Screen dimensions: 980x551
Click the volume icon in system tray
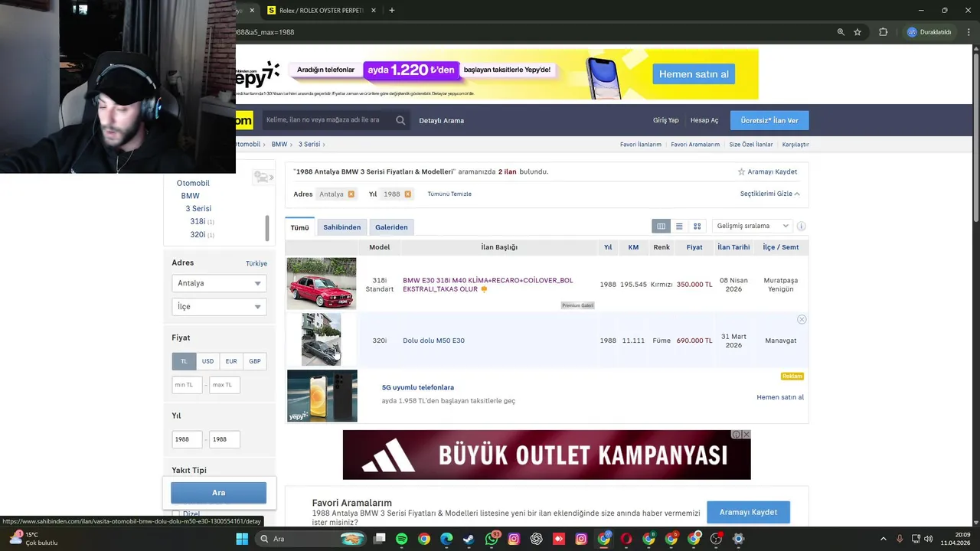(x=928, y=539)
